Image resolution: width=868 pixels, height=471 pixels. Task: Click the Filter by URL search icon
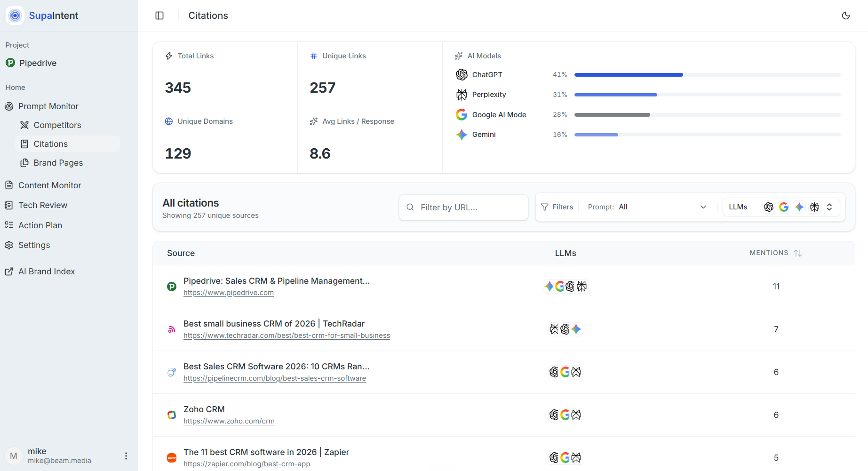point(410,208)
